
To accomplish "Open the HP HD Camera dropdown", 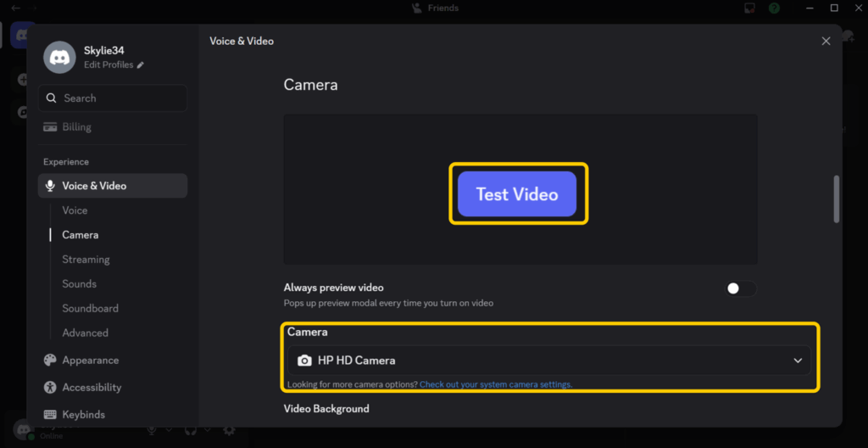I will (x=549, y=361).
